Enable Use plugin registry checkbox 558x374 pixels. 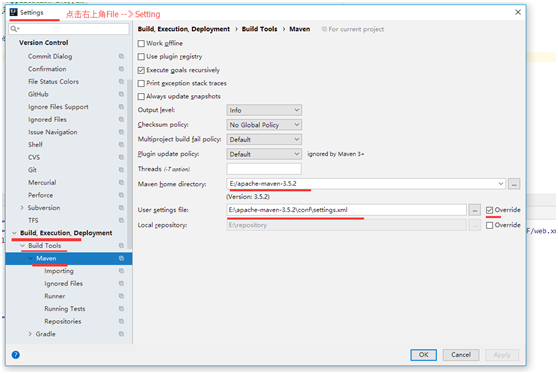pyautogui.click(x=141, y=57)
